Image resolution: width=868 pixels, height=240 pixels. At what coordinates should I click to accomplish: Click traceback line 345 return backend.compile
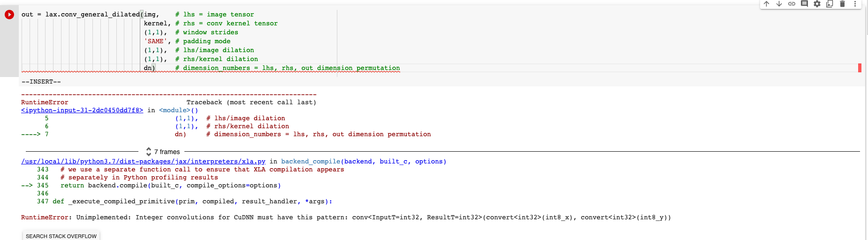(x=171, y=186)
